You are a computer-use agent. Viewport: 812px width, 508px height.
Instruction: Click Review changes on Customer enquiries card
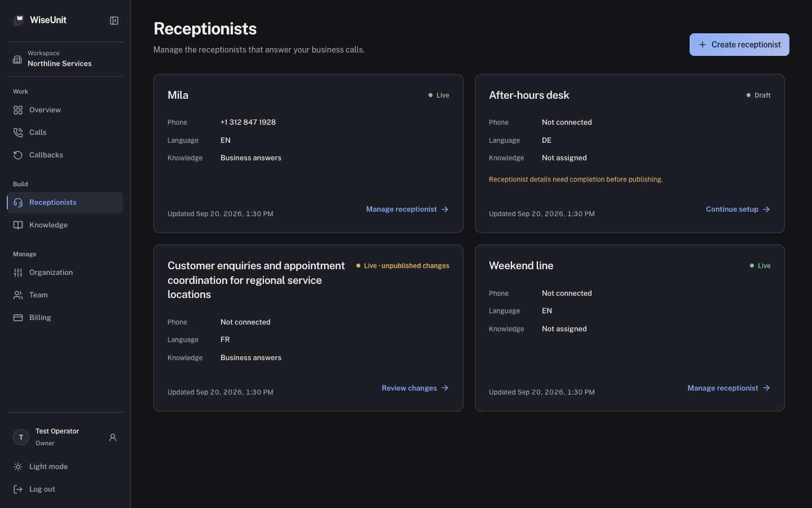(415, 388)
